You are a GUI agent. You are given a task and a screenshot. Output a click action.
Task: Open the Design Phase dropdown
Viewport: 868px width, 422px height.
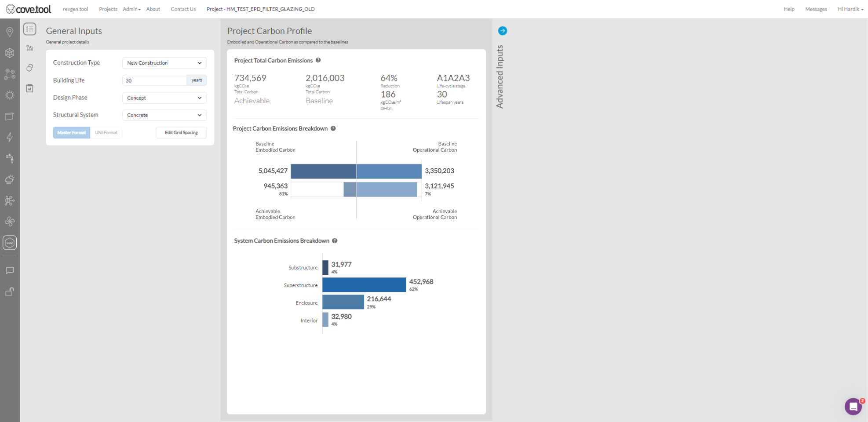(164, 98)
